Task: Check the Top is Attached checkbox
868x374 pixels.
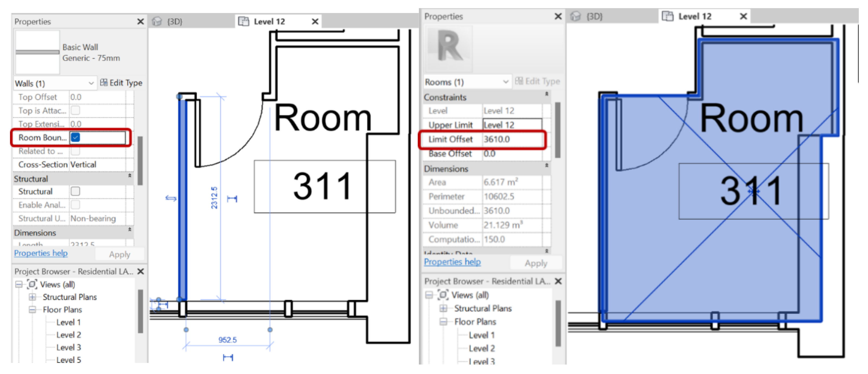Action: [76, 110]
